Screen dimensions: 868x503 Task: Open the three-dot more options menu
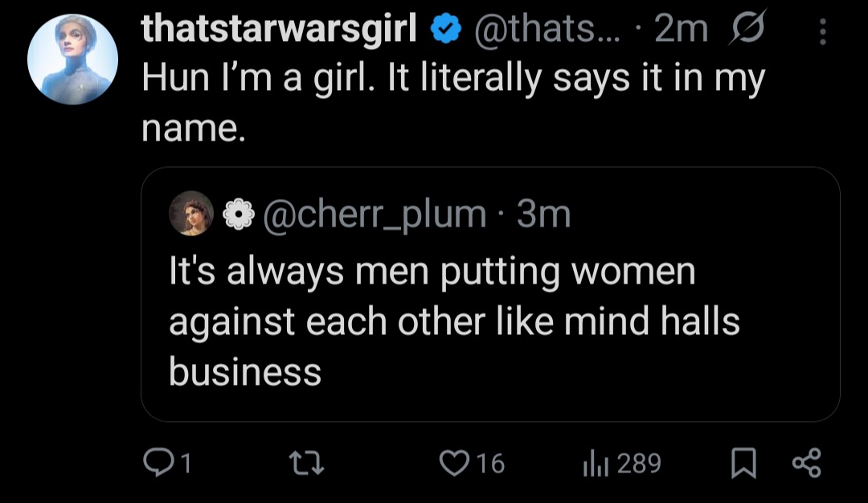pyautogui.click(x=823, y=31)
